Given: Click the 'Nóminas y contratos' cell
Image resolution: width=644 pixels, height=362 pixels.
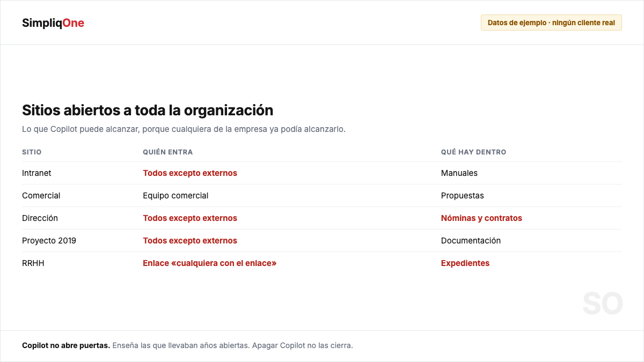Looking at the screenshot, I should (x=481, y=218).
